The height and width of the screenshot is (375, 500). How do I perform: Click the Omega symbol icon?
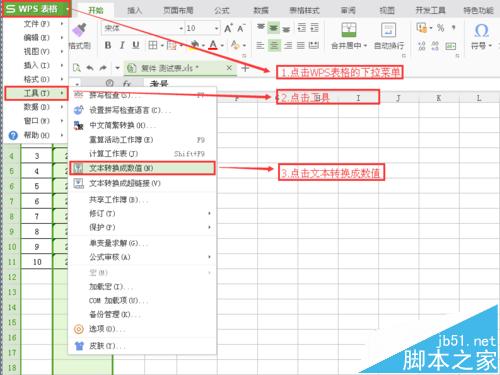(481, 31)
